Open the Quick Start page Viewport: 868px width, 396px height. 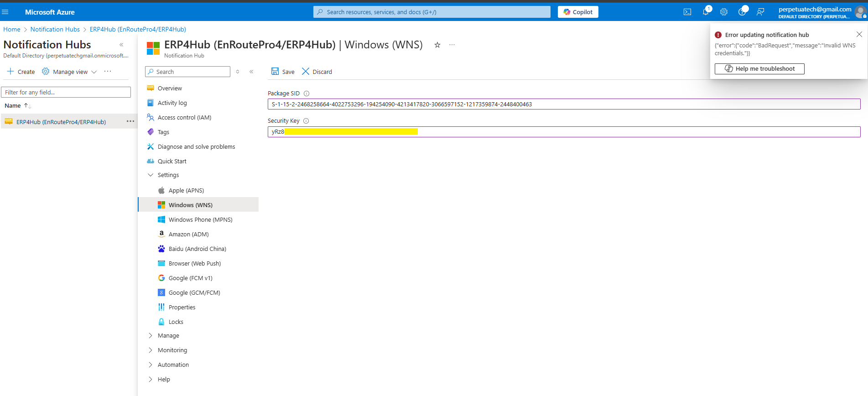point(172,161)
